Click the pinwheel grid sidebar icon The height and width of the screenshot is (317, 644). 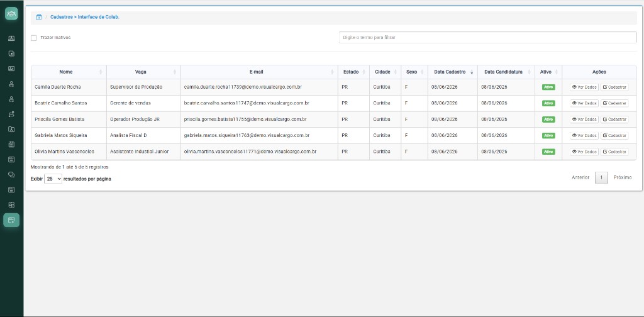click(11, 205)
